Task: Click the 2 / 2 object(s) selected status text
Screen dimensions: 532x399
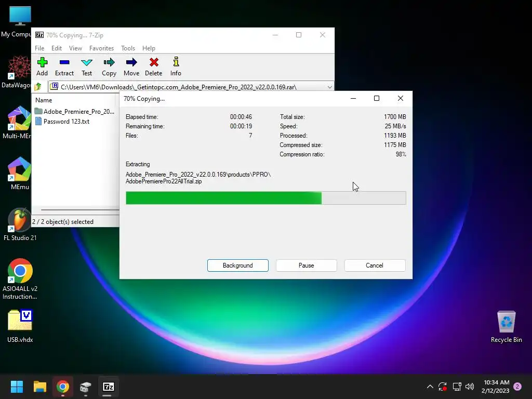Action: (63, 221)
